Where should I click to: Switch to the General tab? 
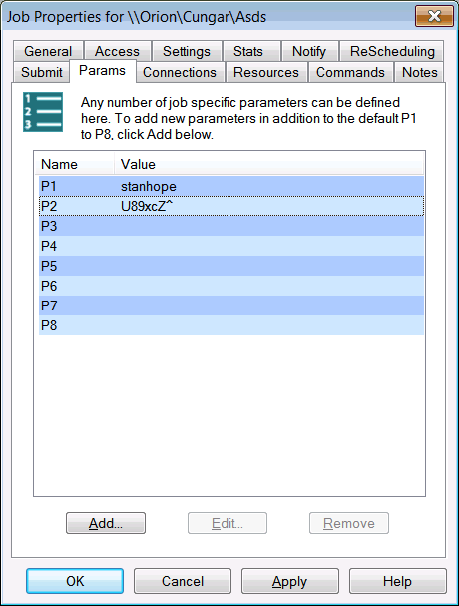[48, 51]
